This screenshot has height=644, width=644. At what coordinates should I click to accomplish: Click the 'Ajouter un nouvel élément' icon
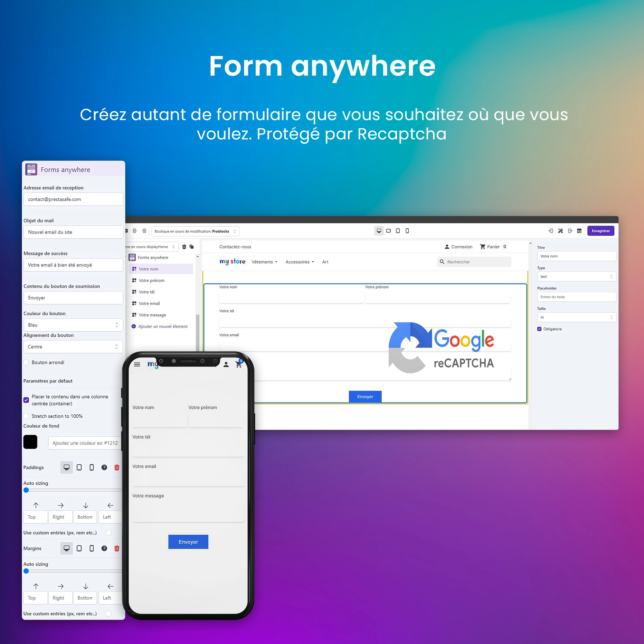tap(135, 327)
